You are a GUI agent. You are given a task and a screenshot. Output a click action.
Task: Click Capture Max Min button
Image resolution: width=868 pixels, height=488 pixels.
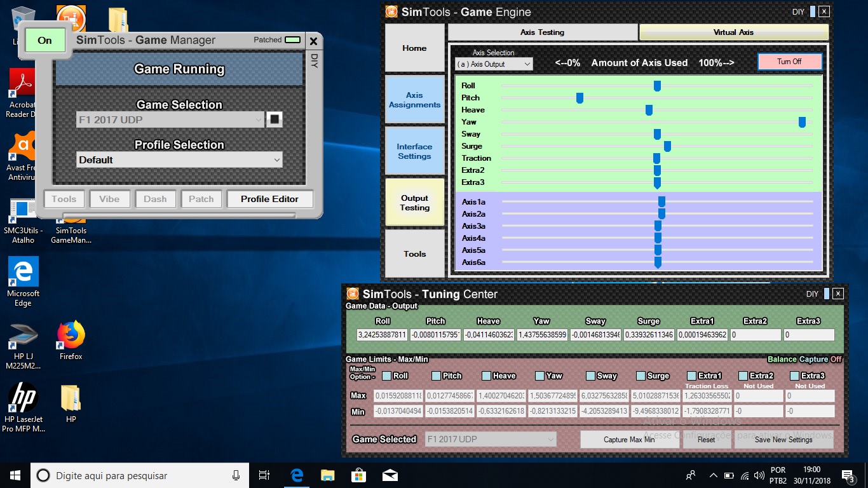pyautogui.click(x=629, y=439)
